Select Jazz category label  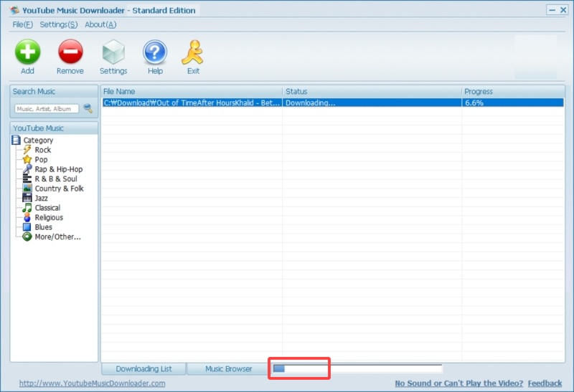(41, 198)
